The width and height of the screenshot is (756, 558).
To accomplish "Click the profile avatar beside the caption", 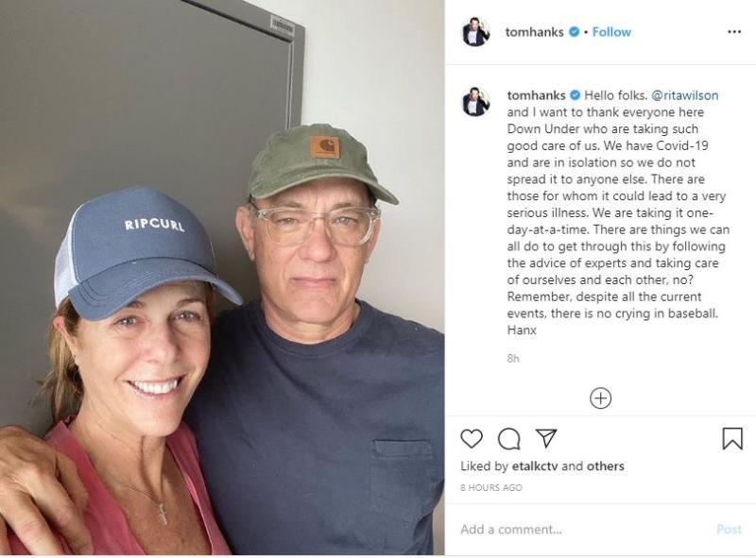I will [x=475, y=101].
